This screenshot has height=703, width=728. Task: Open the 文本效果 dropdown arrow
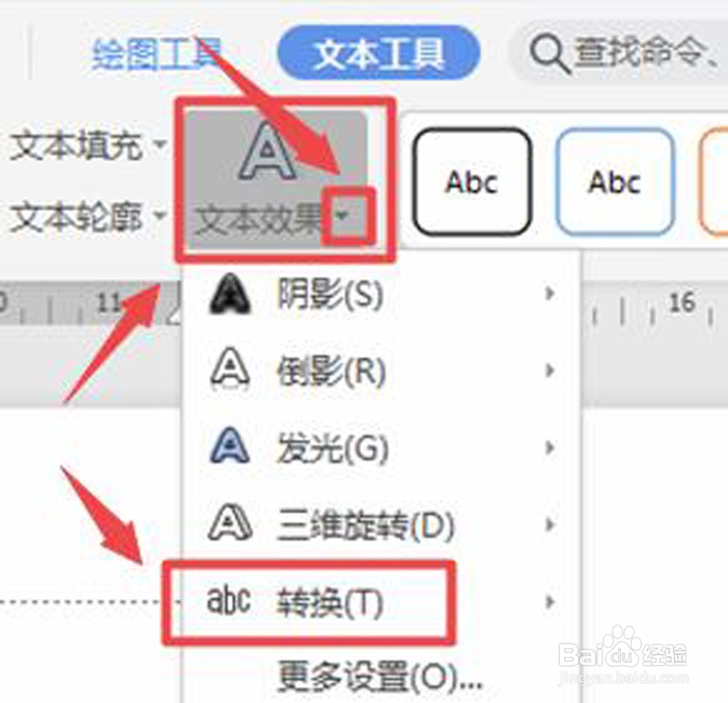(x=342, y=215)
